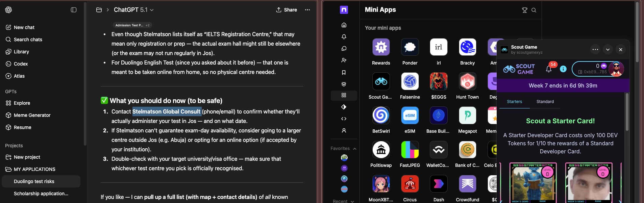The width and height of the screenshot is (644, 203).
Task: Open the ChatGPT 5.1 model dropdown
Action: tap(133, 10)
